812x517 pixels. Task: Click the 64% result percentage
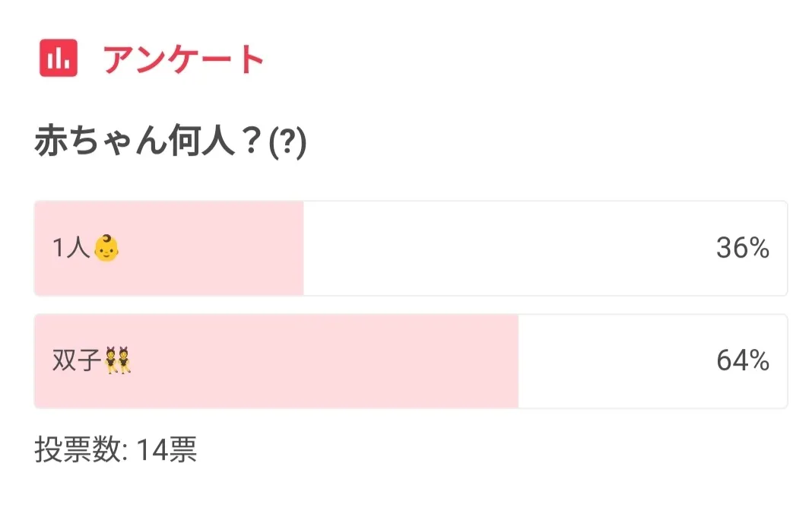tap(743, 360)
